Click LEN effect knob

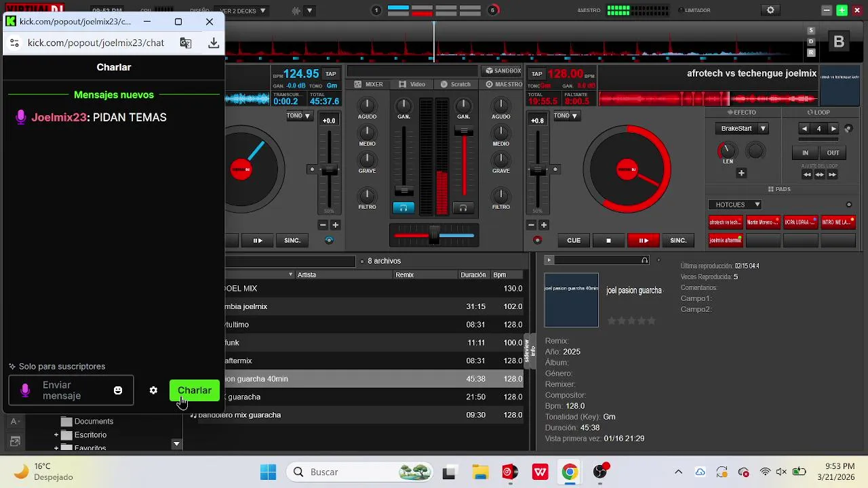point(727,150)
